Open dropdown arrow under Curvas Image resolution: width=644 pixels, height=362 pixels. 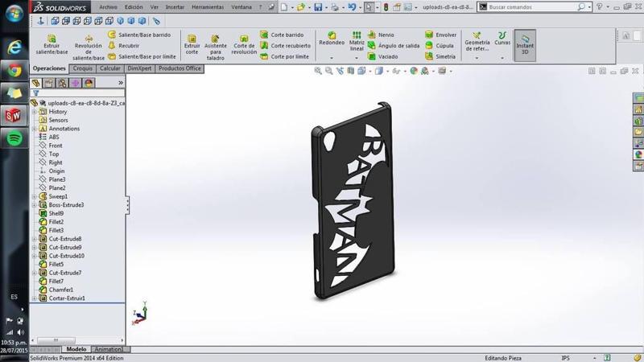[502, 58]
